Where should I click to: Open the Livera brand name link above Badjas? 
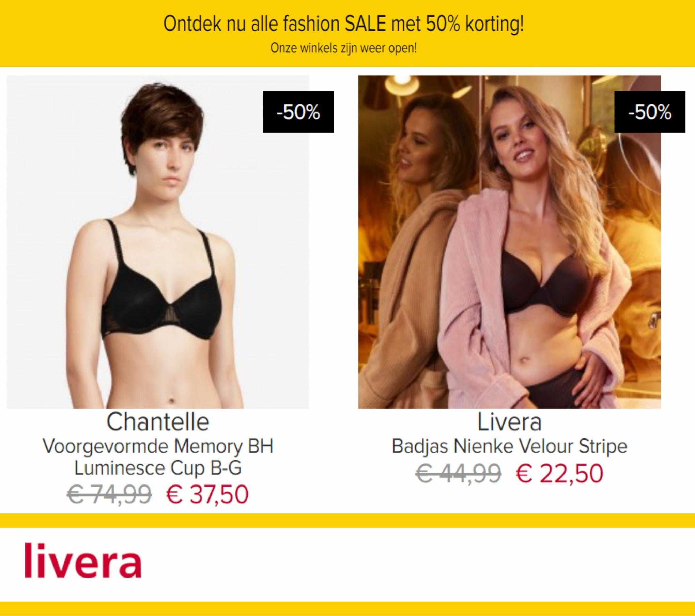coord(509,422)
